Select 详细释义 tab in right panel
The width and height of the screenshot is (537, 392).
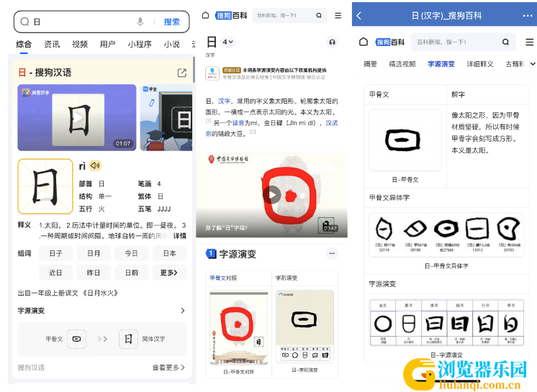click(x=480, y=64)
